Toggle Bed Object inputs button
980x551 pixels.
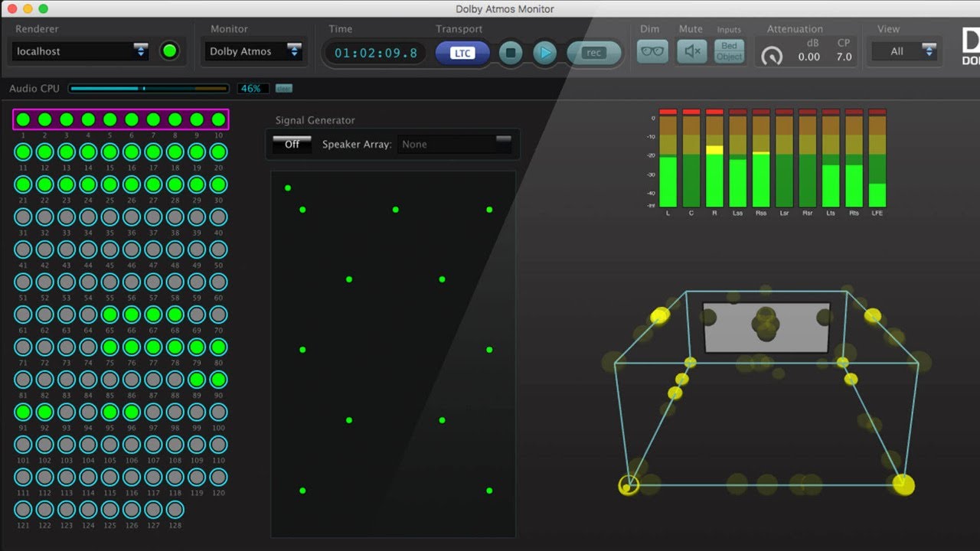729,51
